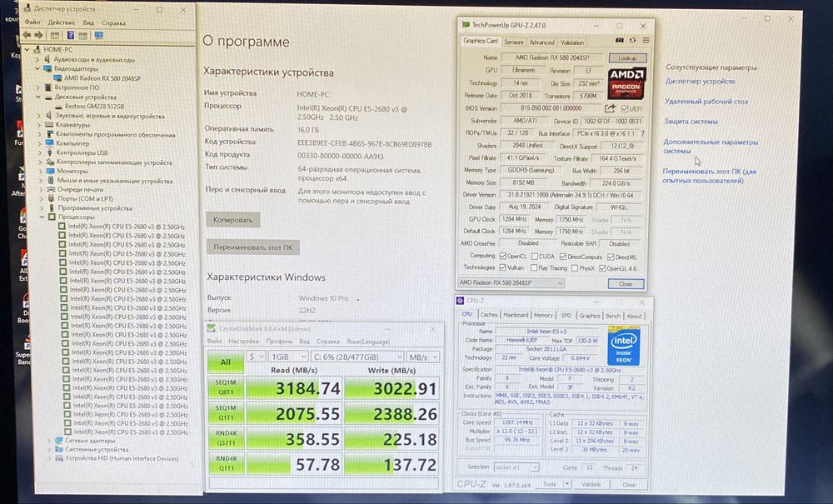Open the Защита системы link
The height and width of the screenshot is (504, 833).
click(690, 122)
